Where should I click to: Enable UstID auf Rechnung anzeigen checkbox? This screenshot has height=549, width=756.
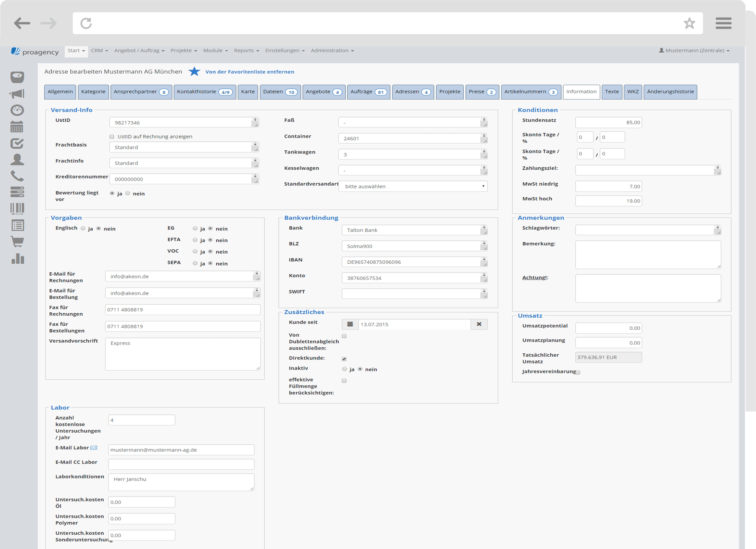click(112, 137)
